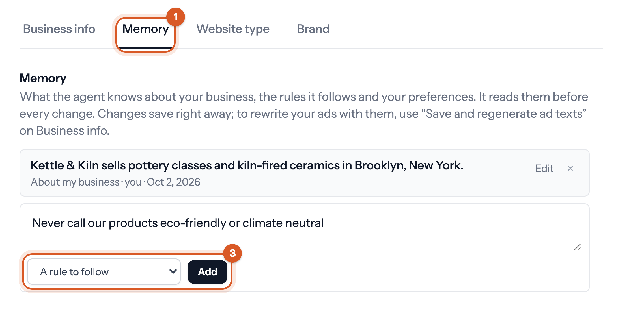Click the 'on Business info.' description text
Image resolution: width=644 pixels, height=316 pixels.
point(64,131)
